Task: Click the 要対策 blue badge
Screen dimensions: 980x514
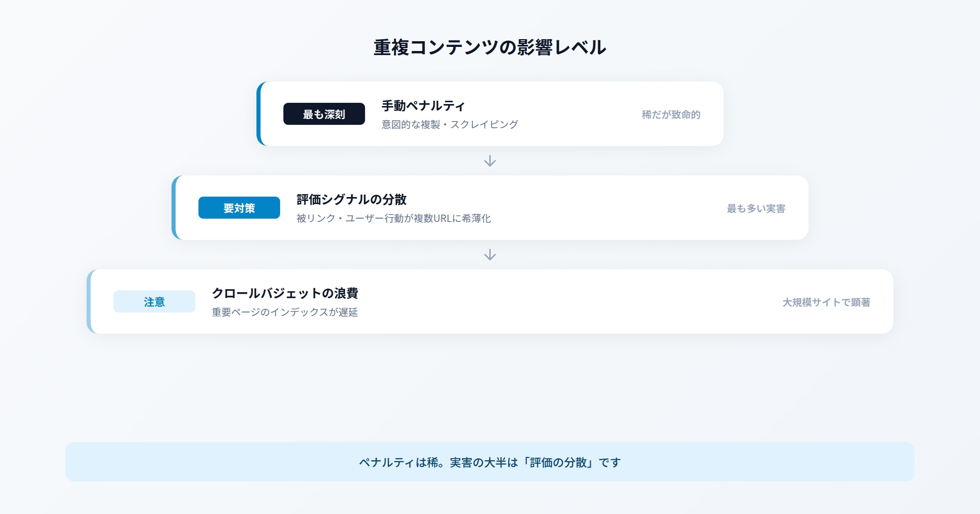Action: (x=239, y=208)
